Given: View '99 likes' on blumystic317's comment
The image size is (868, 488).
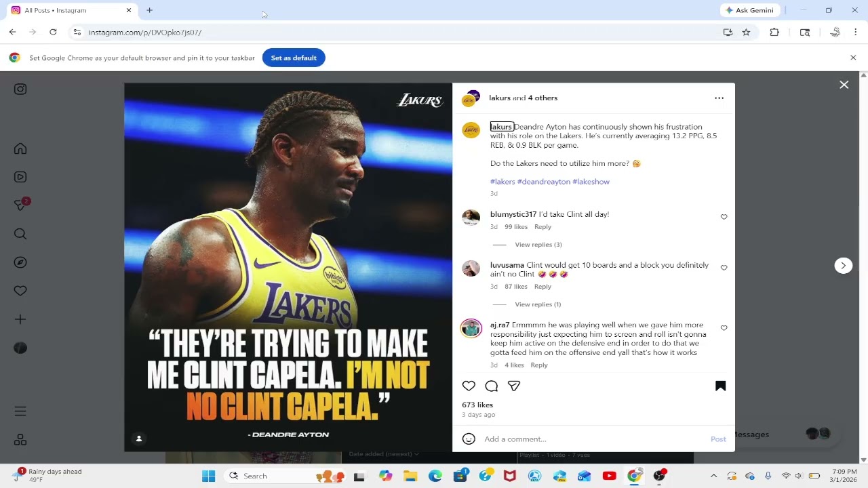Looking at the screenshot, I should pos(516,227).
